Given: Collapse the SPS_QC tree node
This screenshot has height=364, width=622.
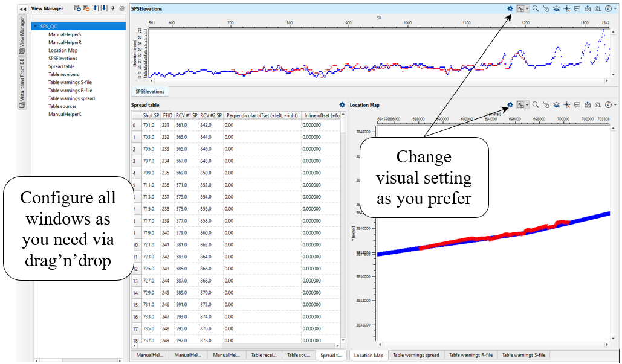Looking at the screenshot, I should 36,27.
